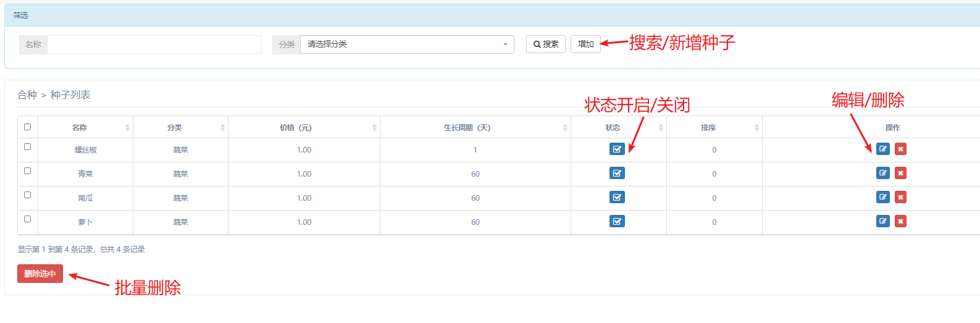980x323 pixels.
Task: Toggle status icon for 南瓜 row
Action: pos(617,197)
